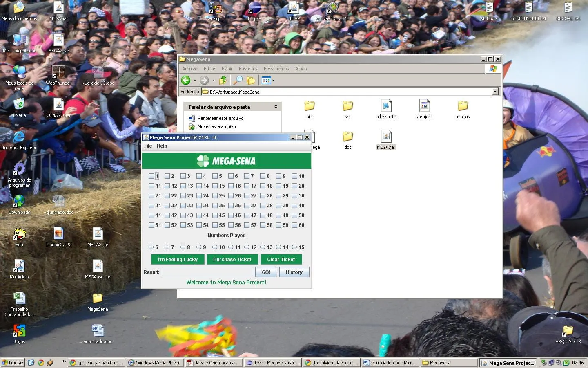Click Renomear este arquivo link
Screen dimensions: 588x368
[220, 118]
